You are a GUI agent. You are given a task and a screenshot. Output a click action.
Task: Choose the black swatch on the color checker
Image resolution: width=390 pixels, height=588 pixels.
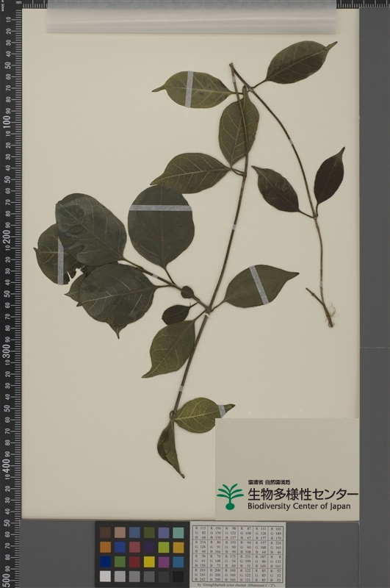(178, 576)
